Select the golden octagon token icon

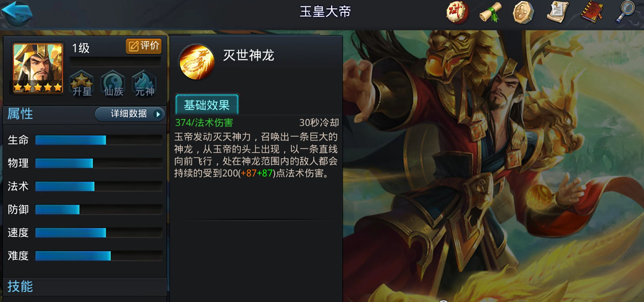(x=523, y=12)
